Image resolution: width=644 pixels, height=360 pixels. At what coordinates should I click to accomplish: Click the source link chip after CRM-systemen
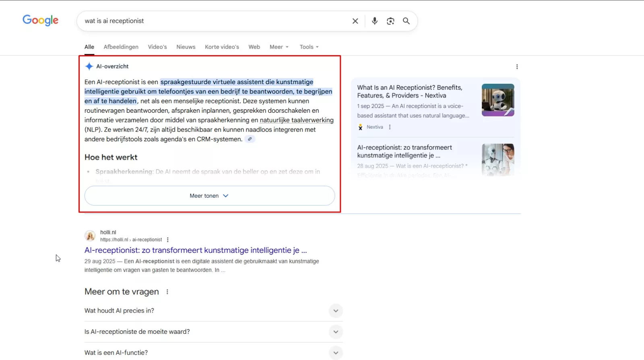[x=250, y=139]
